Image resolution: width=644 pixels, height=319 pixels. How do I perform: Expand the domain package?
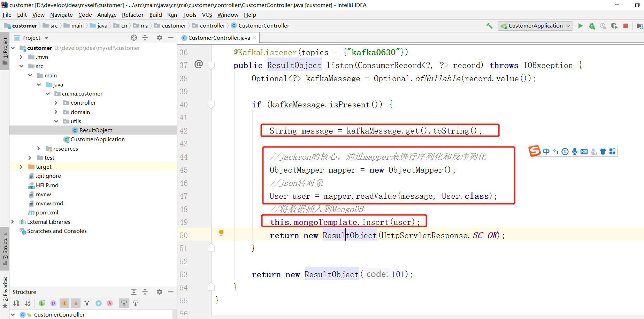[x=56, y=112]
